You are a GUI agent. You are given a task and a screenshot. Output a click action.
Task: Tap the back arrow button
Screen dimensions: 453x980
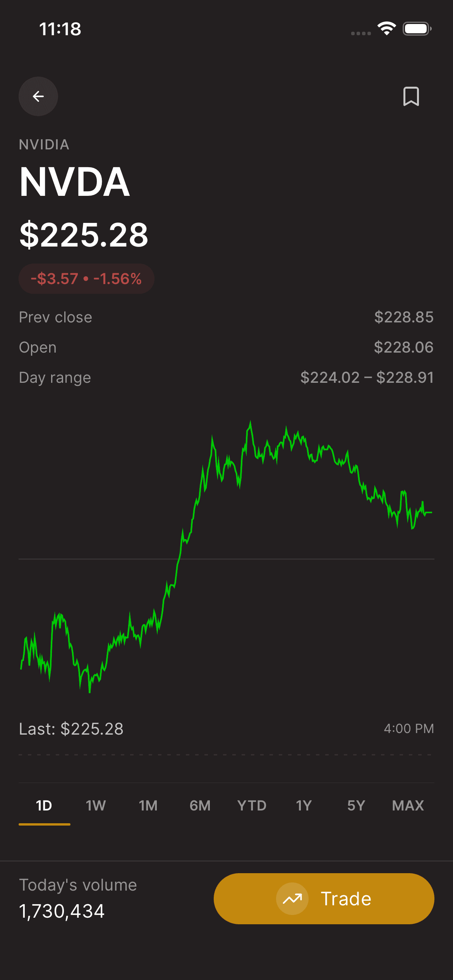tap(38, 96)
